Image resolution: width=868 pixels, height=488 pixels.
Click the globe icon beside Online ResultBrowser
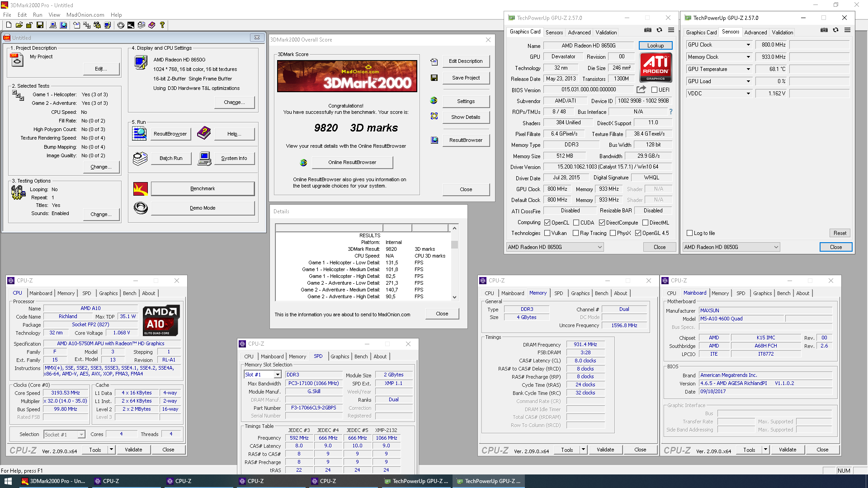click(303, 163)
